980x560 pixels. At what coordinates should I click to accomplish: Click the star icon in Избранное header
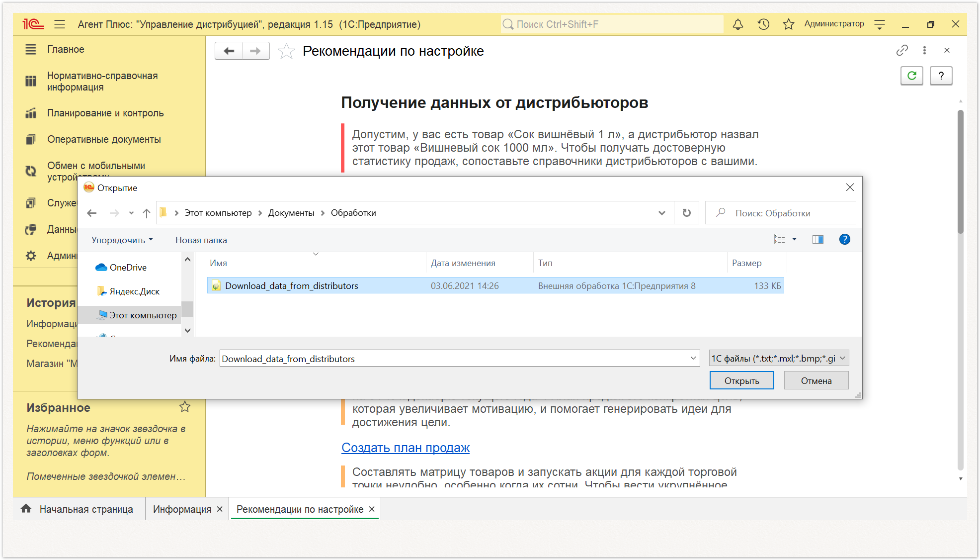185,407
